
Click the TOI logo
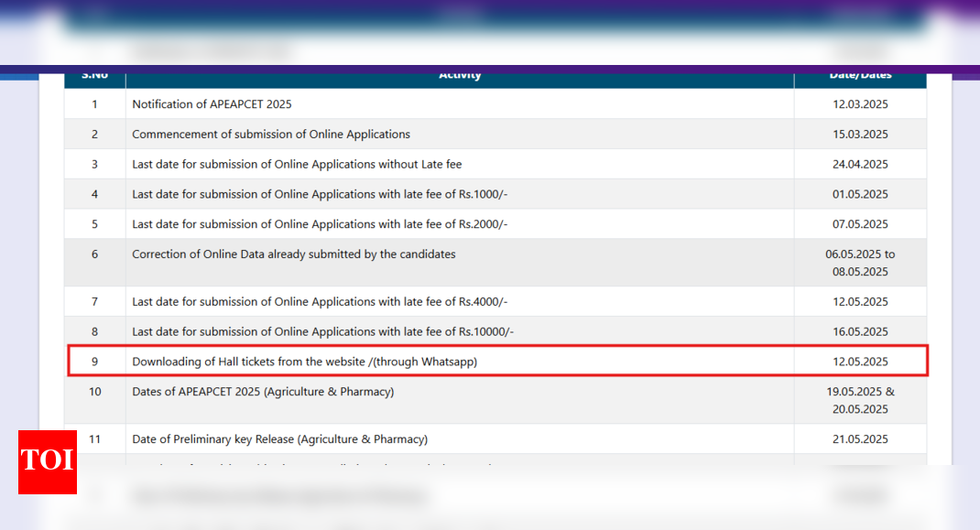click(48, 461)
